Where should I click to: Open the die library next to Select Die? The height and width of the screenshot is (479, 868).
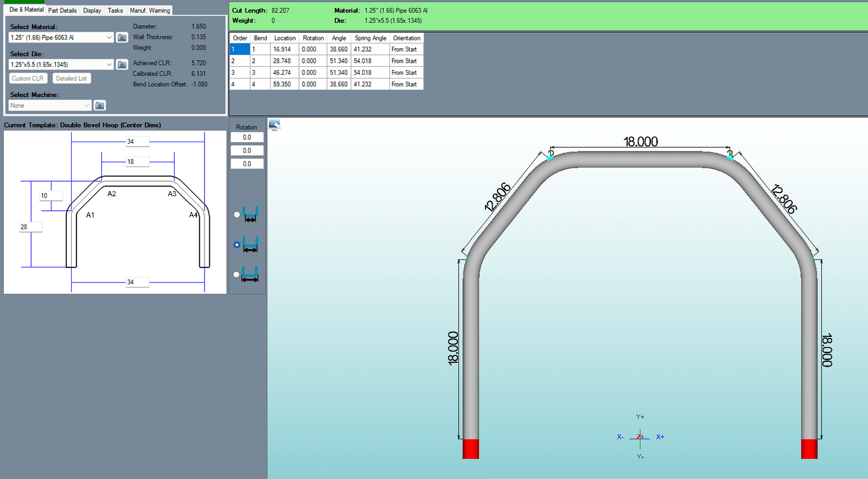tap(122, 65)
